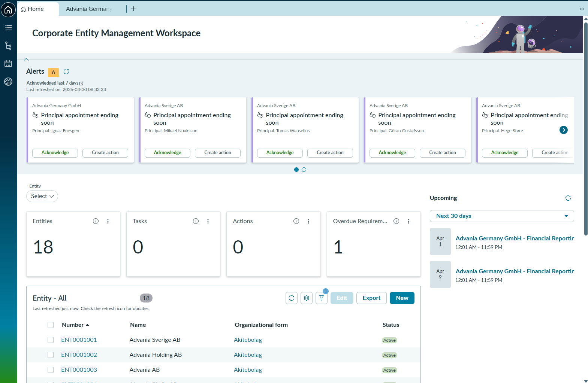The image size is (588, 383).
Task: Open Apr 1 Financial Reporting event
Action: 515,238
